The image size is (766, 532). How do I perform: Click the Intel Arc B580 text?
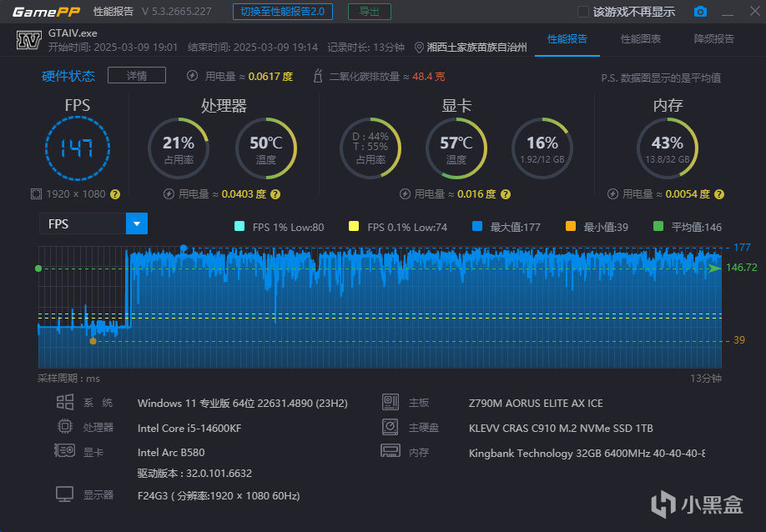171,453
